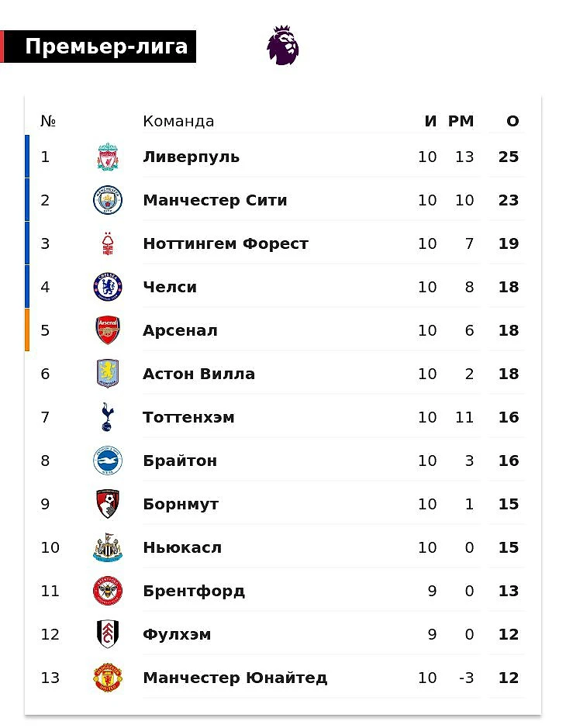Open the Астон Вилла team link
566x728 pixels.
point(198,374)
